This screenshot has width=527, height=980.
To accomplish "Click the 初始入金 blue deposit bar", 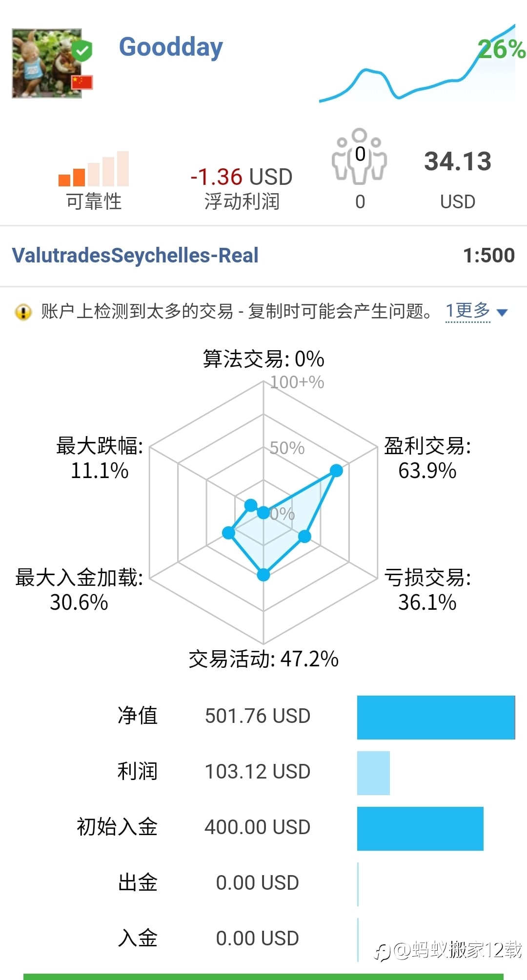I will [420, 828].
